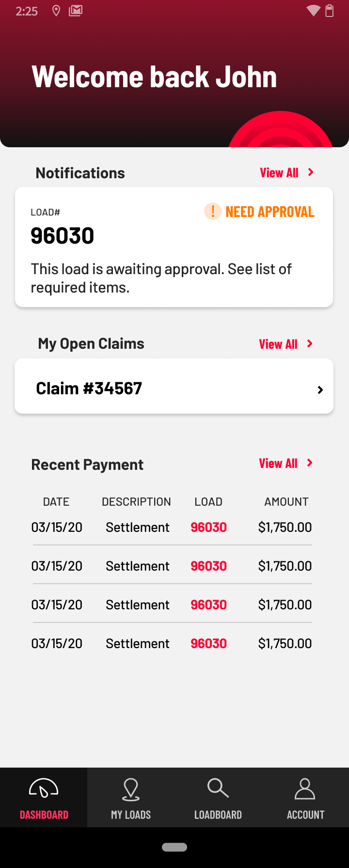Tap the mail icon in status bar
Image resolution: width=349 pixels, height=868 pixels.
76,11
